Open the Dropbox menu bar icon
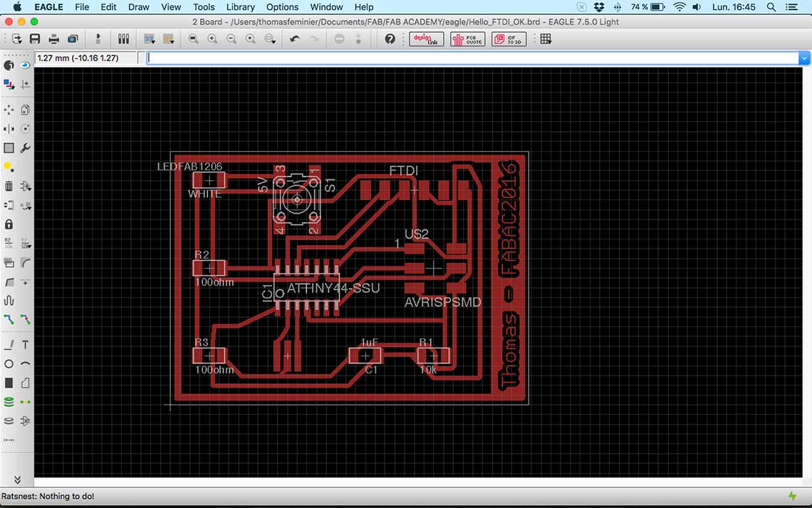 (x=599, y=7)
